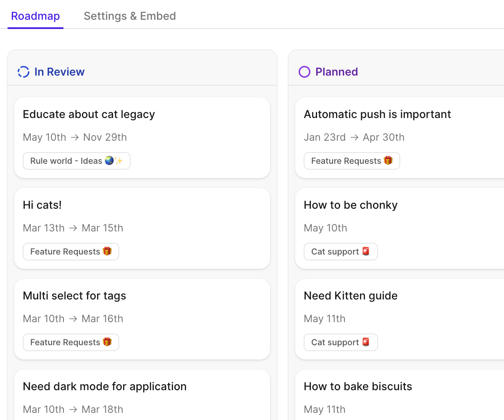Click Feature Requests tag on Multi select card
The width and height of the screenshot is (504, 420).
coord(71,342)
